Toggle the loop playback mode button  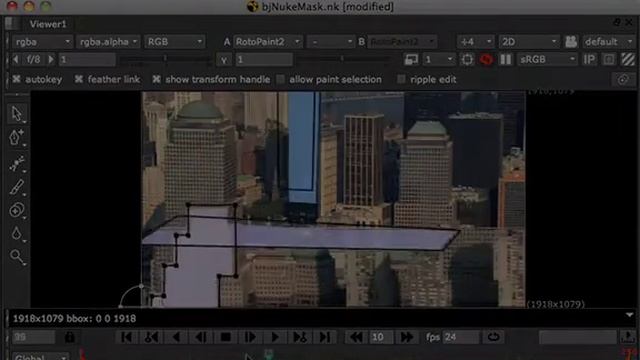point(493,337)
